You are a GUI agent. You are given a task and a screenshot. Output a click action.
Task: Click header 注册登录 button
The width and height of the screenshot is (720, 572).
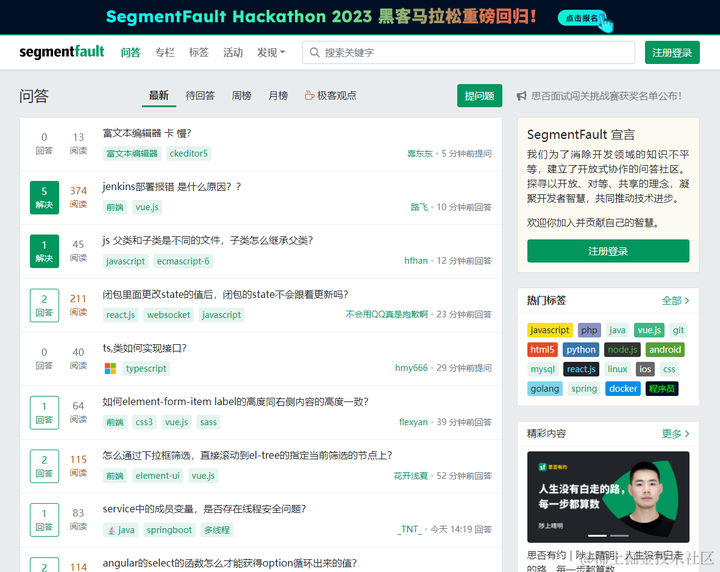[672, 52]
